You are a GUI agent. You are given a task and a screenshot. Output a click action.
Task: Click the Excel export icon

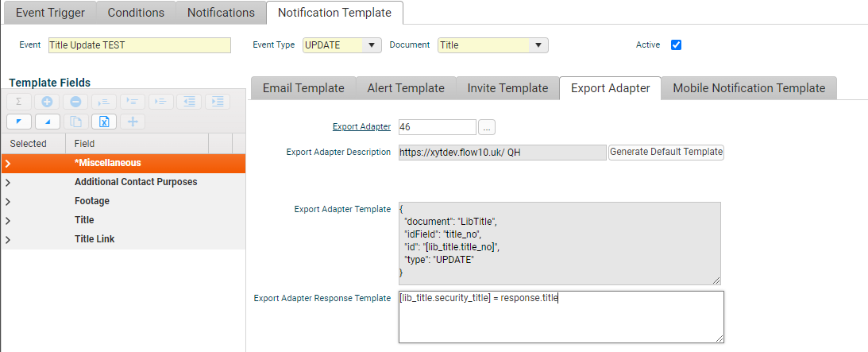point(104,122)
